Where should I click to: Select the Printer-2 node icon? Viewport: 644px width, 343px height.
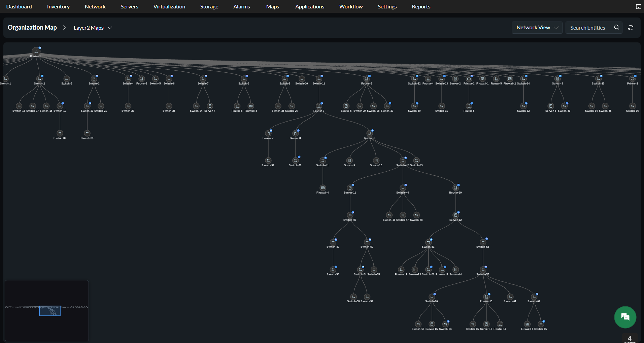(633, 79)
